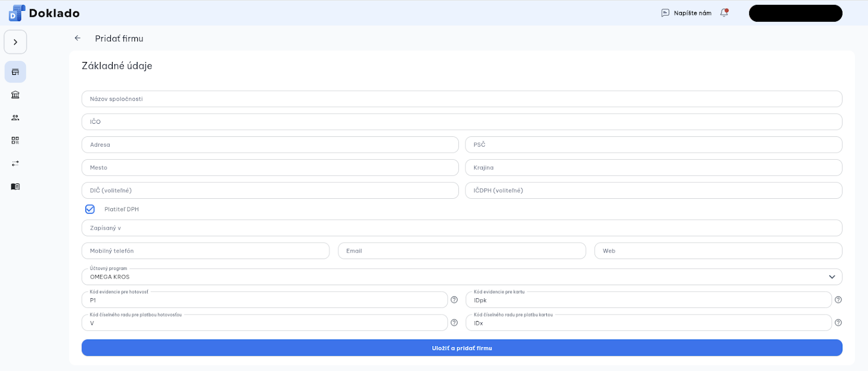Edit the Kód evidencie pre kartu field
Image resolution: width=868 pixels, height=371 pixels.
coord(649,300)
